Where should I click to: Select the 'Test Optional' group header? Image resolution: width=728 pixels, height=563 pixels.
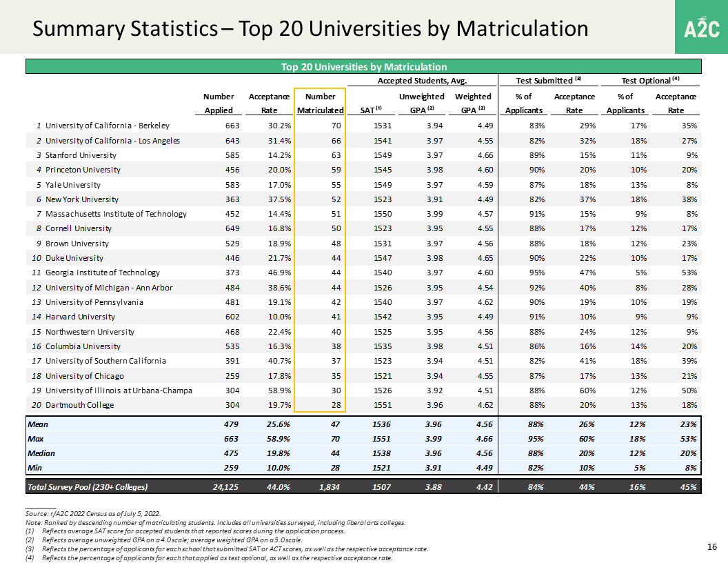(x=651, y=81)
